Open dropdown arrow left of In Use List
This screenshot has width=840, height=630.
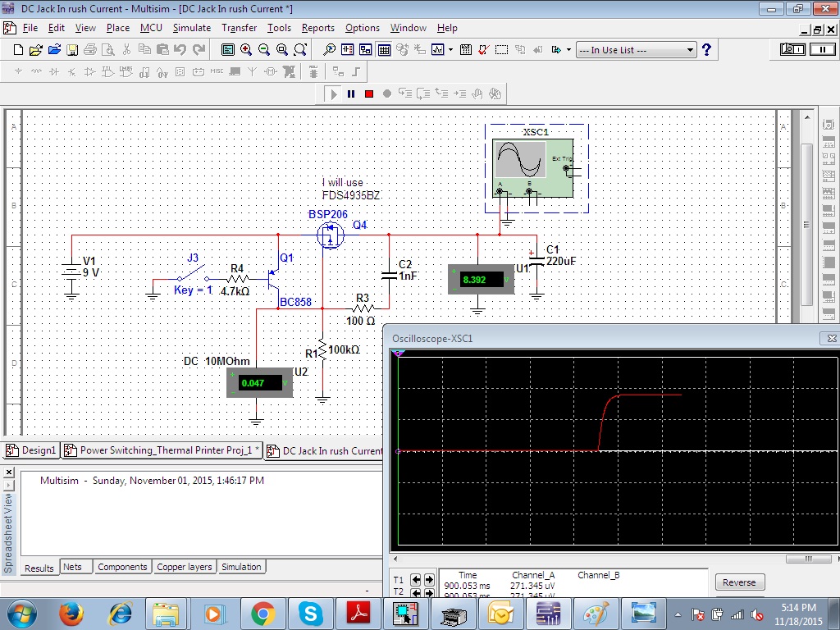pyautogui.click(x=568, y=50)
